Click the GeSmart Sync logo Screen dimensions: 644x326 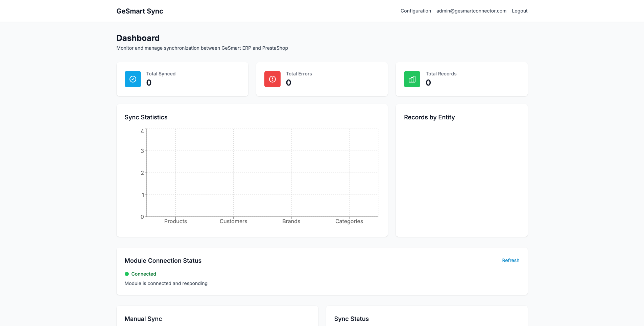140,11
